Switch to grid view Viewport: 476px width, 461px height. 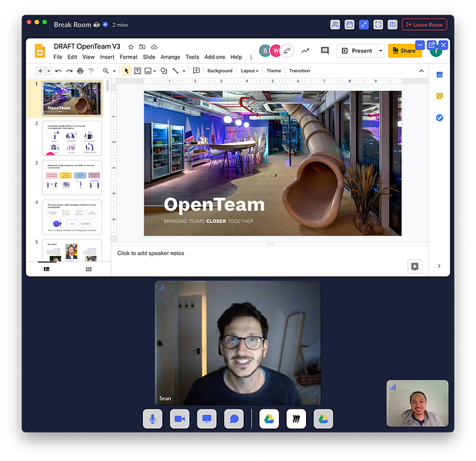88,269
